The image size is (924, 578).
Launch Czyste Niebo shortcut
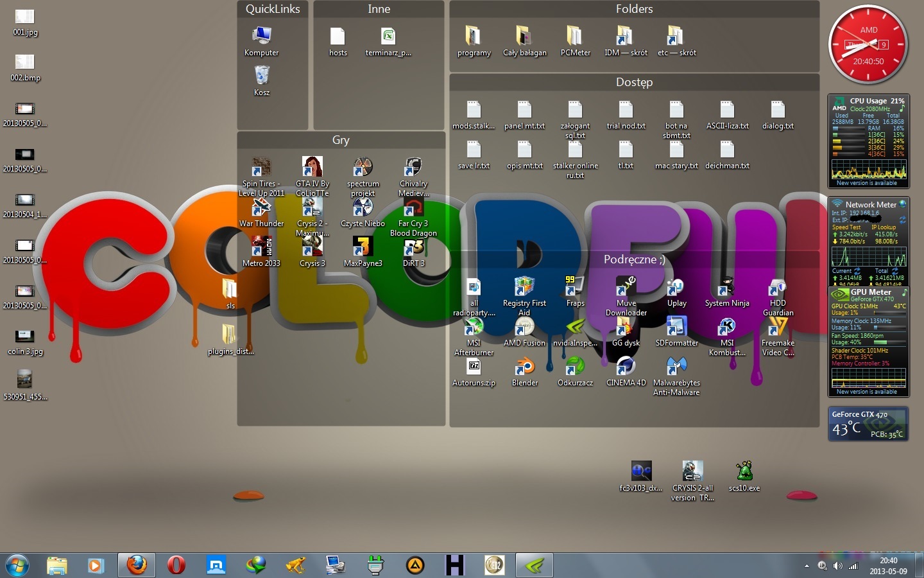pyautogui.click(x=363, y=213)
